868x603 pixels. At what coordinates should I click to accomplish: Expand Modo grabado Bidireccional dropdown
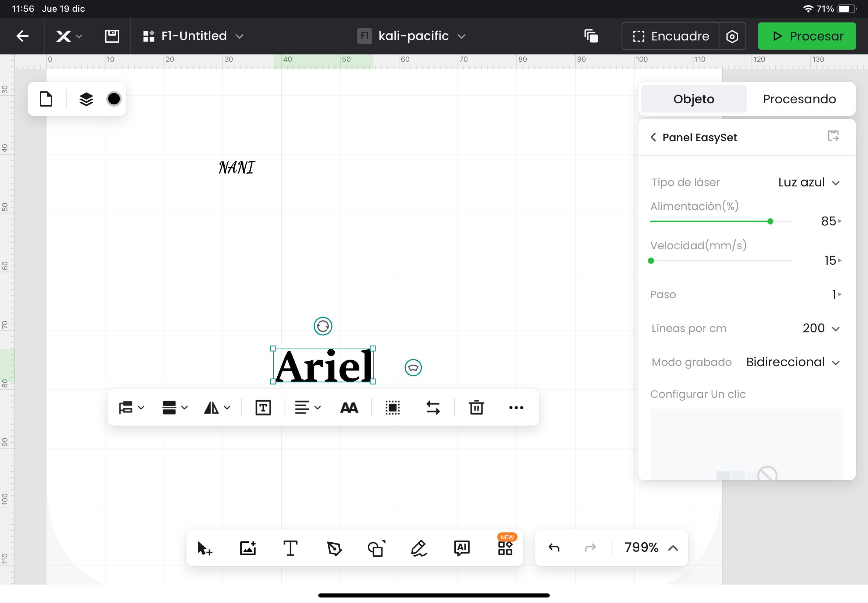tap(793, 362)
